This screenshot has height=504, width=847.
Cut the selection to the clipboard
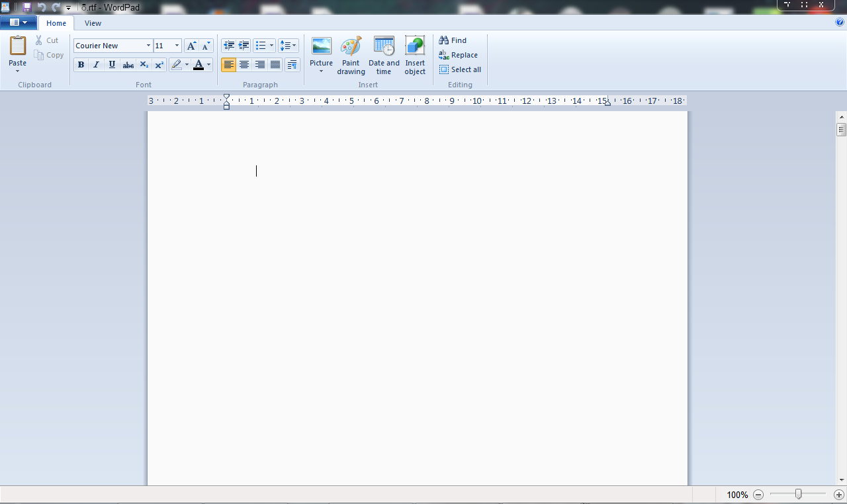tap(47, 40)
